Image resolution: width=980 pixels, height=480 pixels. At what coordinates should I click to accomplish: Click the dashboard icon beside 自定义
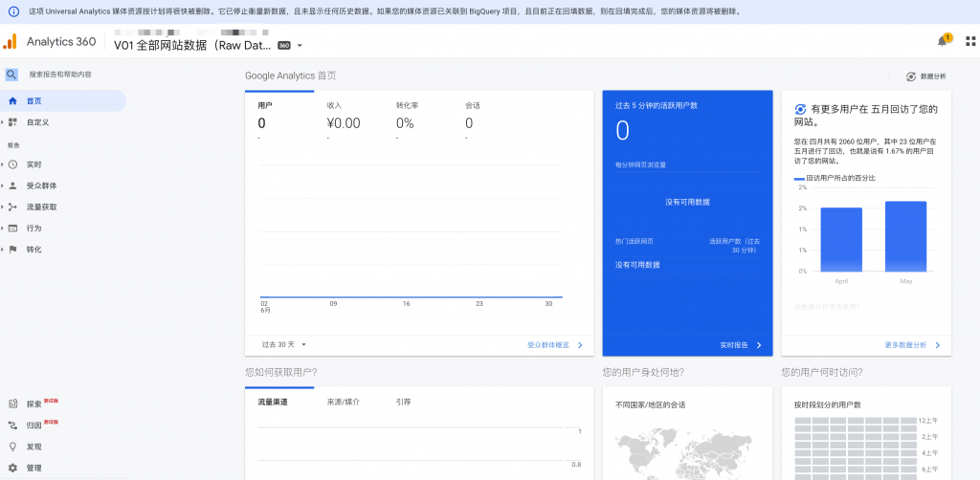point(12,122)
